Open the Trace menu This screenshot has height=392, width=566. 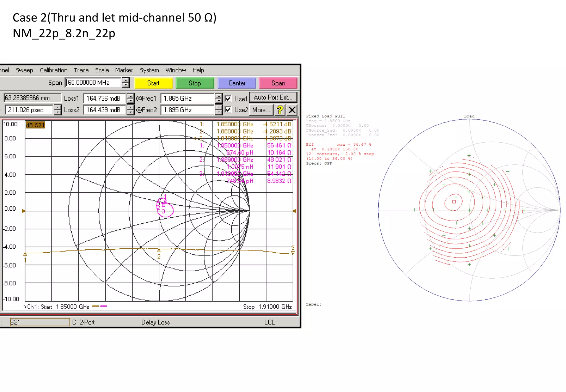(x=81, y=70)
